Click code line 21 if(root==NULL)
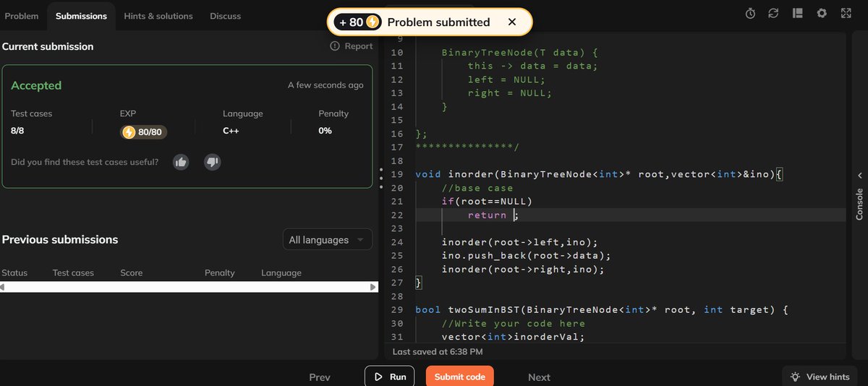 coord(487,201)
